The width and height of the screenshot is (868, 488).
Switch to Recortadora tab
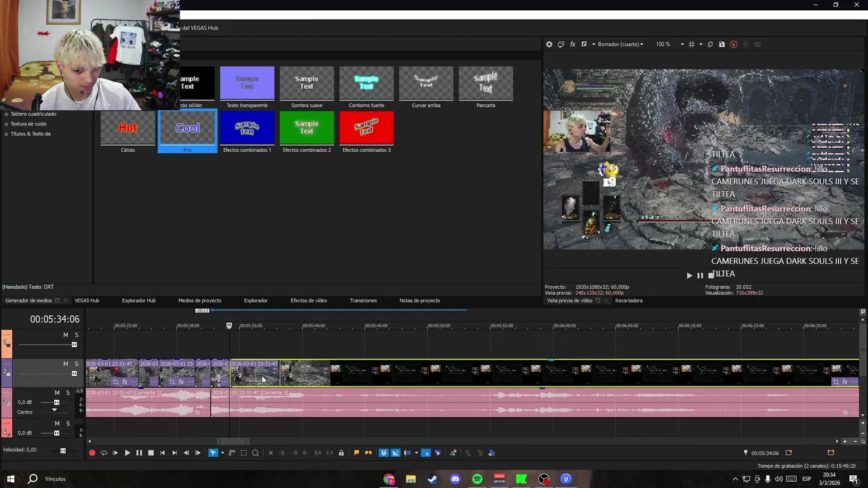(629, 300)
